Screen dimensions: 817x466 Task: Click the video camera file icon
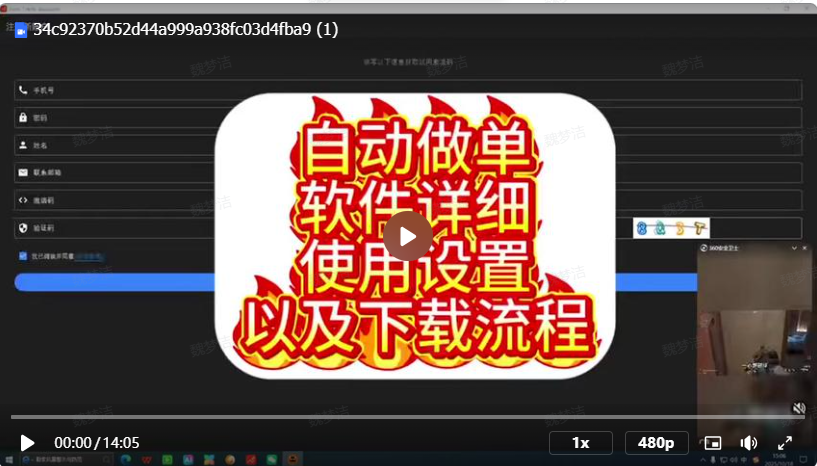tap(21, 30)
